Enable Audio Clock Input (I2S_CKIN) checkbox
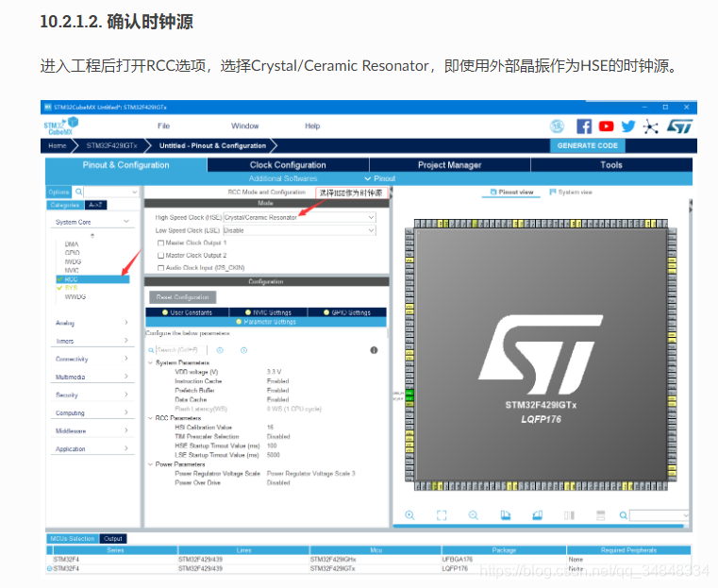Screen dimensions: 718x588 coord(160,267)
